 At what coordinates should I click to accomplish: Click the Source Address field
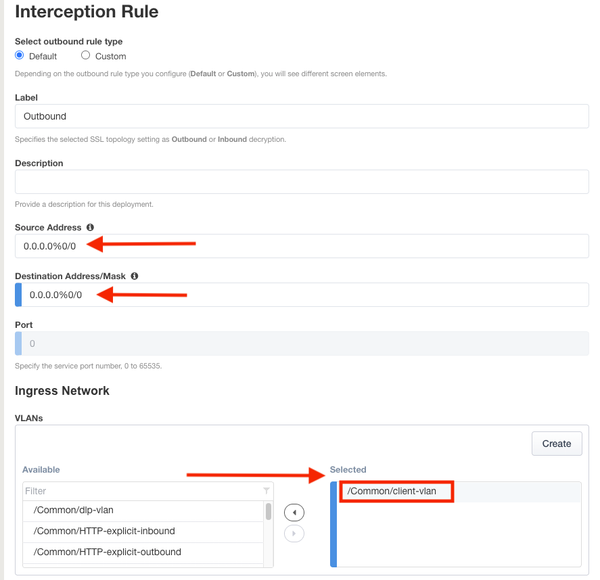(x=301, y=246)
